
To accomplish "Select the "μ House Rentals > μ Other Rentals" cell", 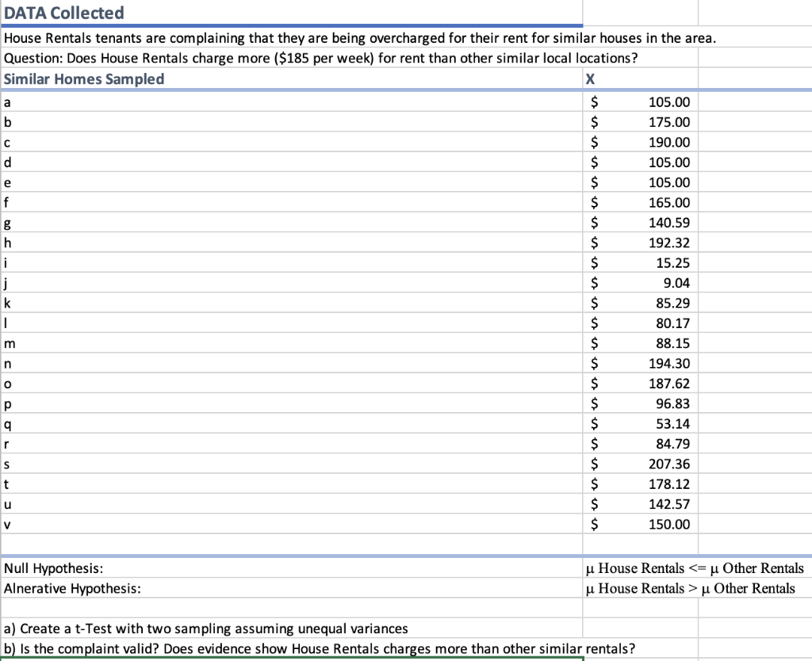I will (691, 589).
